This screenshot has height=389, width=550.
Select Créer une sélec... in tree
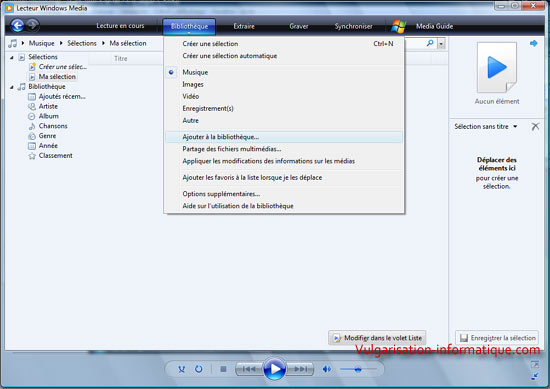coord(62,67)
